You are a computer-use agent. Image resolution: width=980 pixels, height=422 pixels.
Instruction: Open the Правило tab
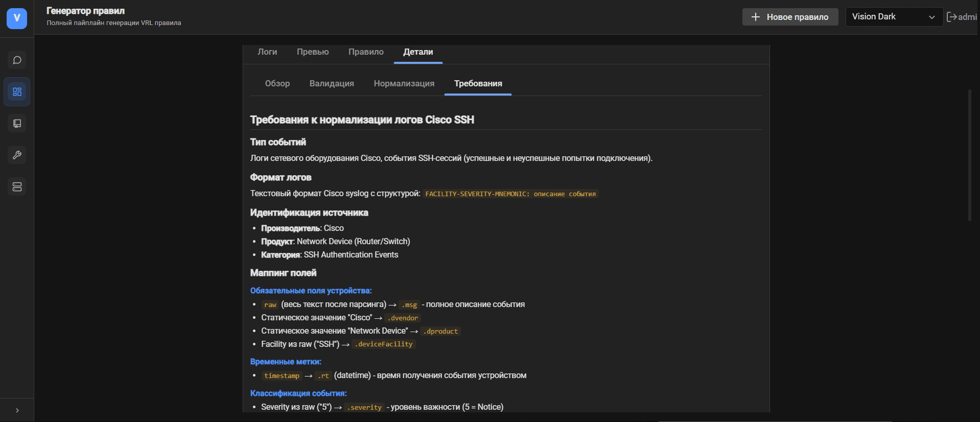tap(366, 52)
